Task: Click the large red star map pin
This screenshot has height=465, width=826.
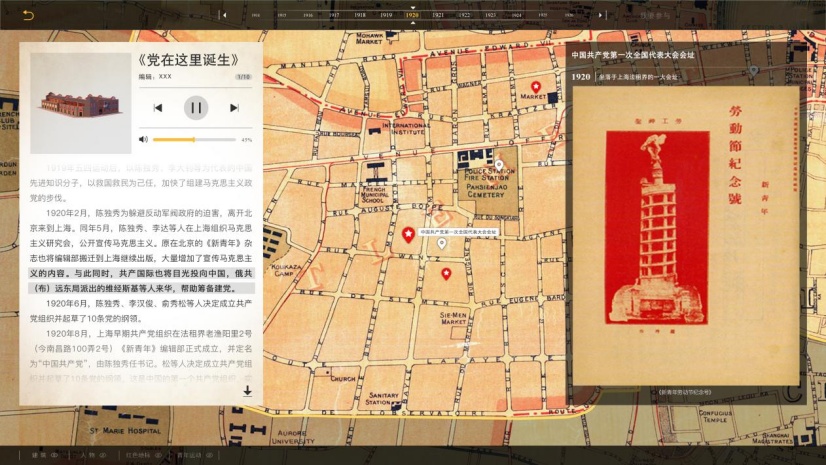Action: (x=408, y=235)
